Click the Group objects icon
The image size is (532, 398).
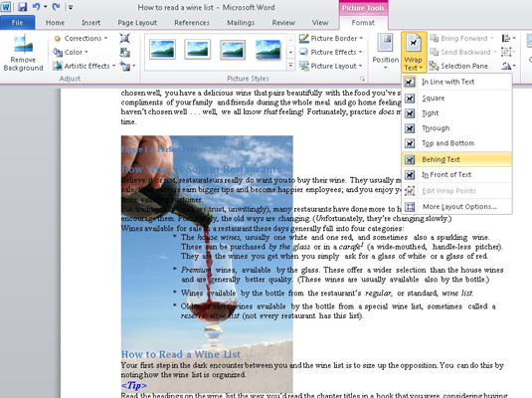coord(506,52)
